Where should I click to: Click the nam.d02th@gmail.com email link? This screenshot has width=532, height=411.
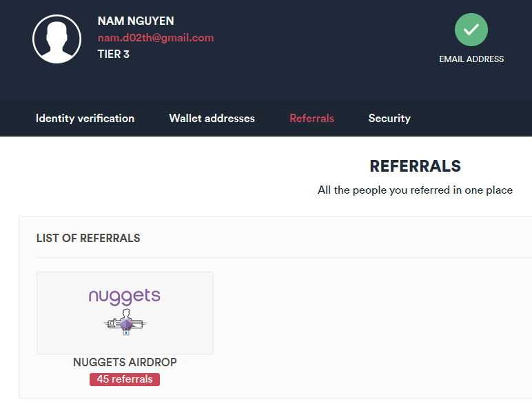pyautogui.click(x=156, y=38)
